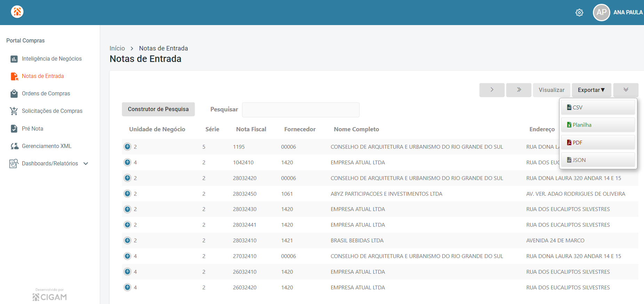Click the Pré Nota document icon
Viewport: 644px width, 304px height.
(14, 128)
